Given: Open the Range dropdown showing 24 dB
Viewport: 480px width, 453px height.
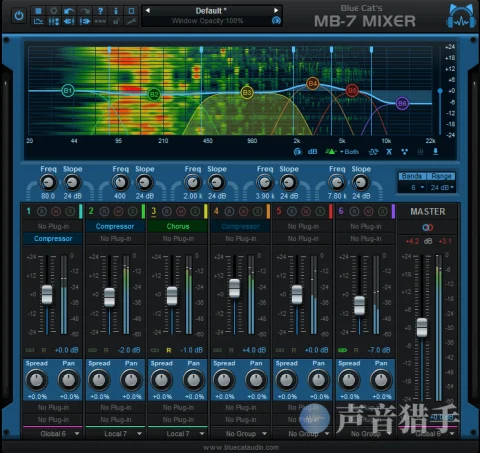Looking at the screenshot, I should pos(442,188).
